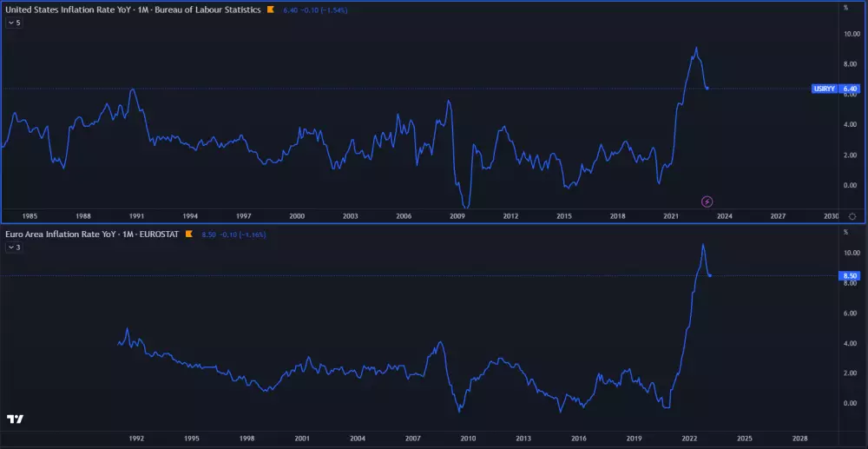Click the time axis settings icon at top chart corner
Image resolution: width=868 pixels, height=449 pixels.
pyautogui.click(x=852, y=215)
